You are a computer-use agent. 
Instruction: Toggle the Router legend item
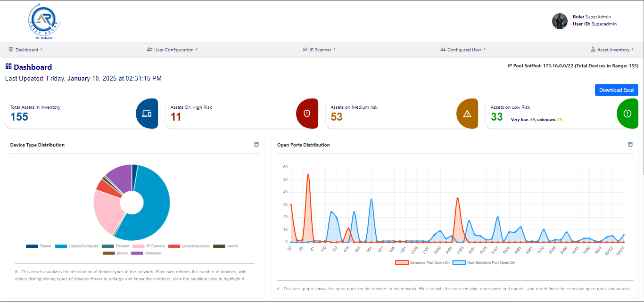pos(39,246)
